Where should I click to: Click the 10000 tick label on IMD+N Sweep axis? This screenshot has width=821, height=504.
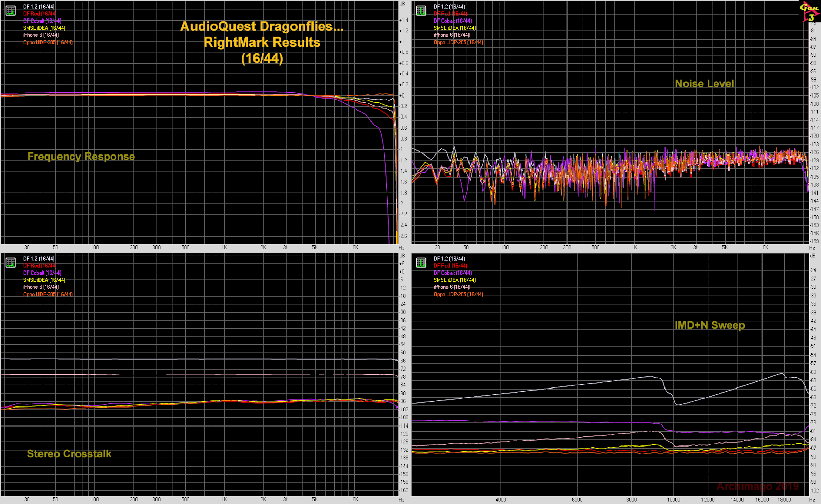[674, 500]
